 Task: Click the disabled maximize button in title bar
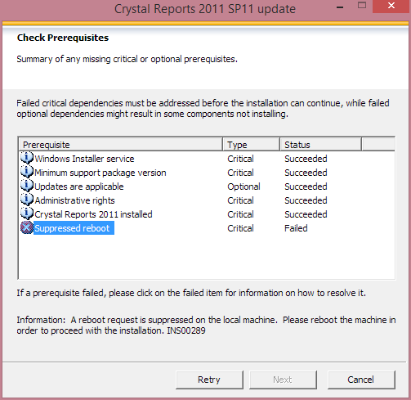[362, 5]
